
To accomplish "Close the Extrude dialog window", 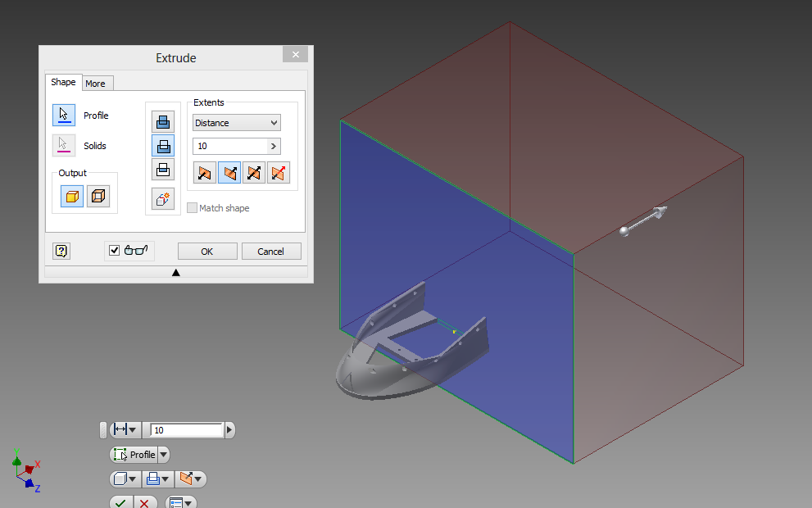I will (x=295, y=54).
